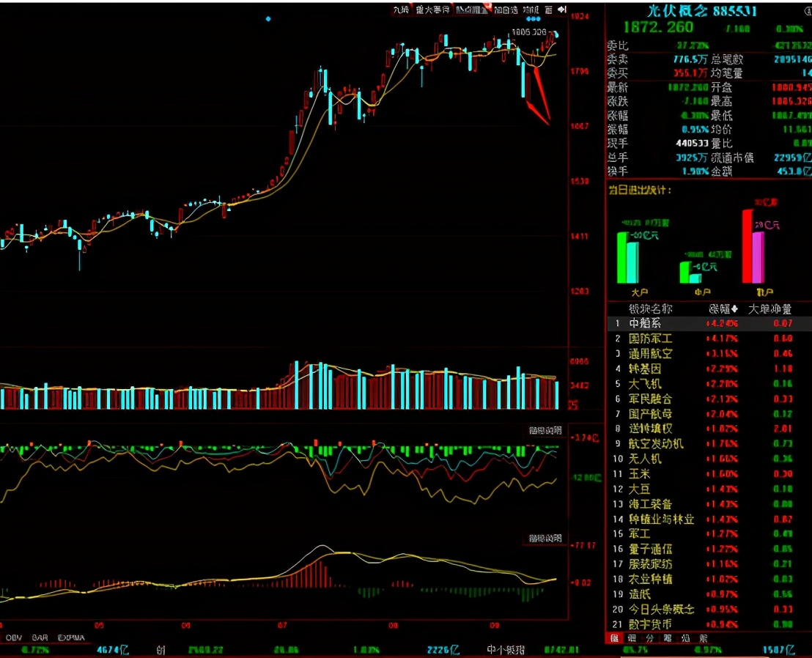Switch to the EXPMA indicator tab
Viewport: 812px width, 658px height.
tap(71, 637)
